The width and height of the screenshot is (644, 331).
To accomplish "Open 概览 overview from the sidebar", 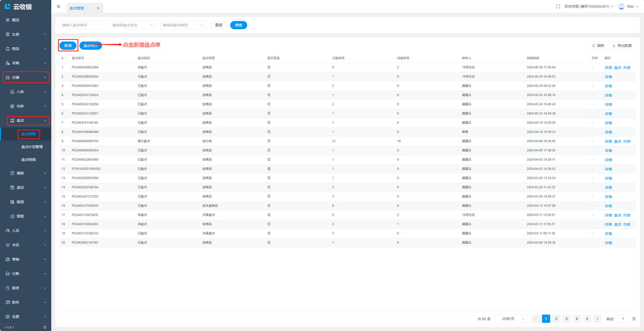I will 16,20.
